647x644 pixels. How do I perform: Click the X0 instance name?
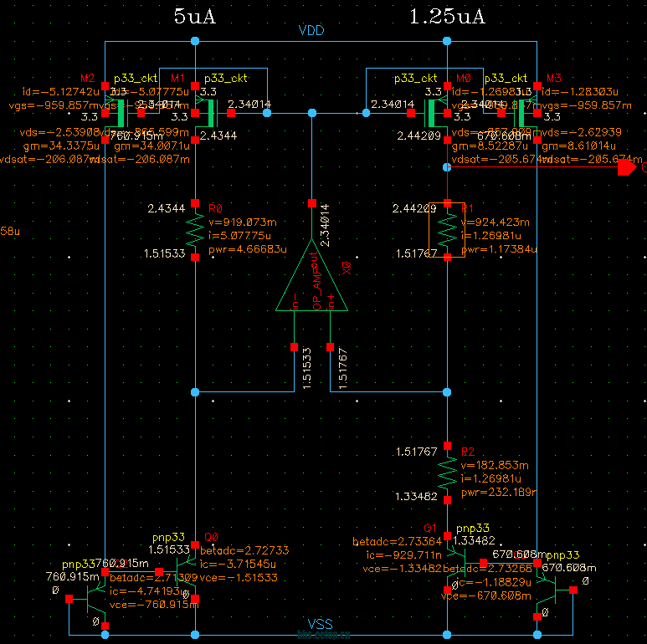click(347, 268)
